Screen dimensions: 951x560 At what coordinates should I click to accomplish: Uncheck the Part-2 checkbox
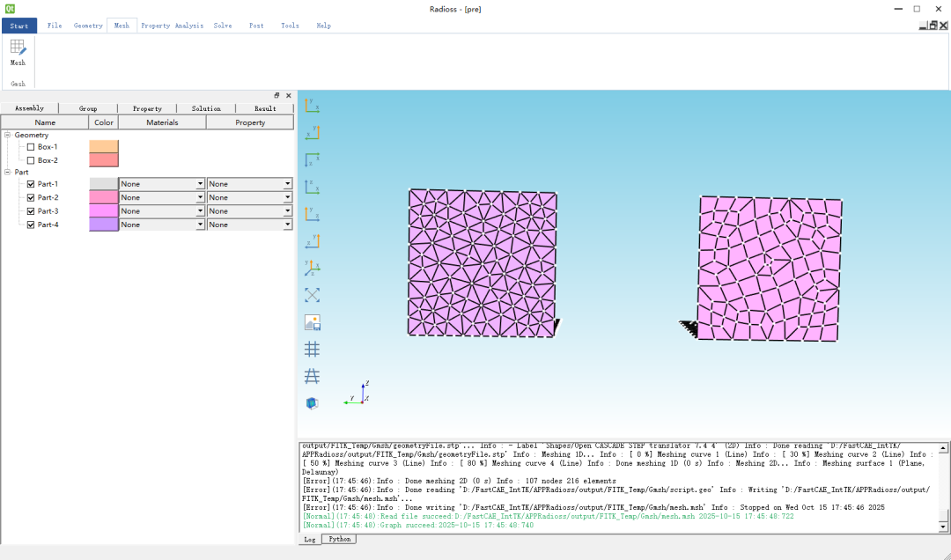coord(31,197)
